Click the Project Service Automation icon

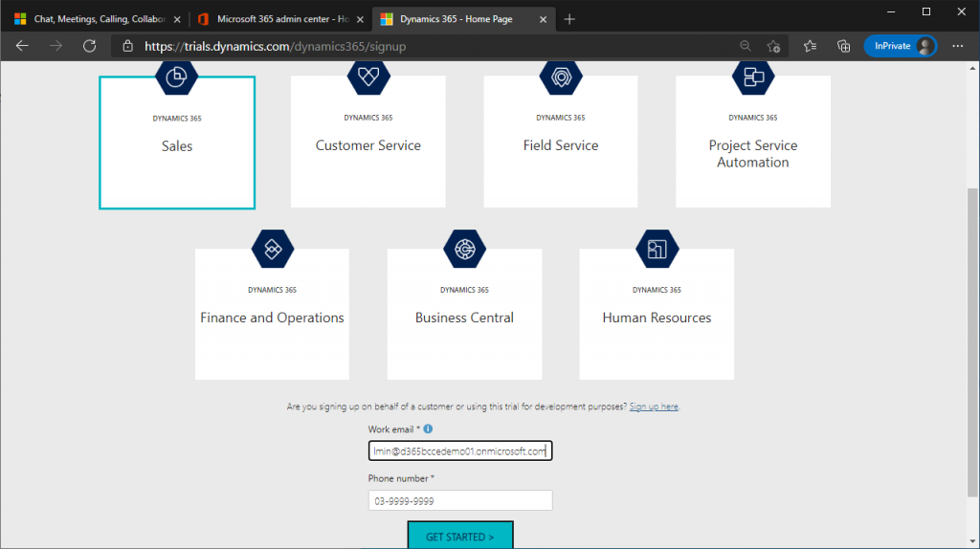[x=753, y=77]
